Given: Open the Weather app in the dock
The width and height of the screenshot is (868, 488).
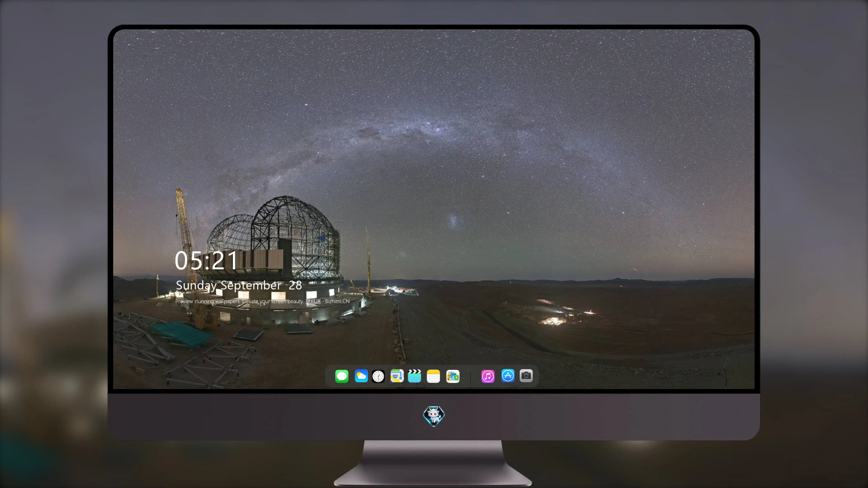Looking at the screenshot, I should point(361,376).
